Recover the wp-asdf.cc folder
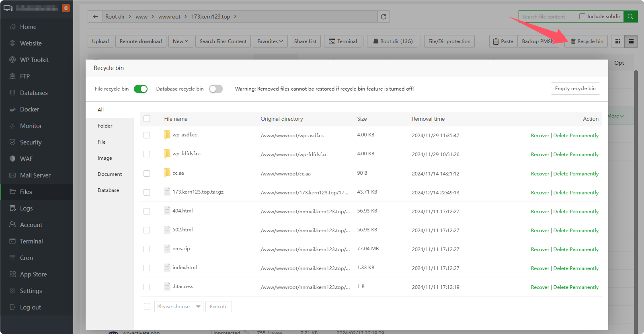644x334 pixels. tap(539, 136)
